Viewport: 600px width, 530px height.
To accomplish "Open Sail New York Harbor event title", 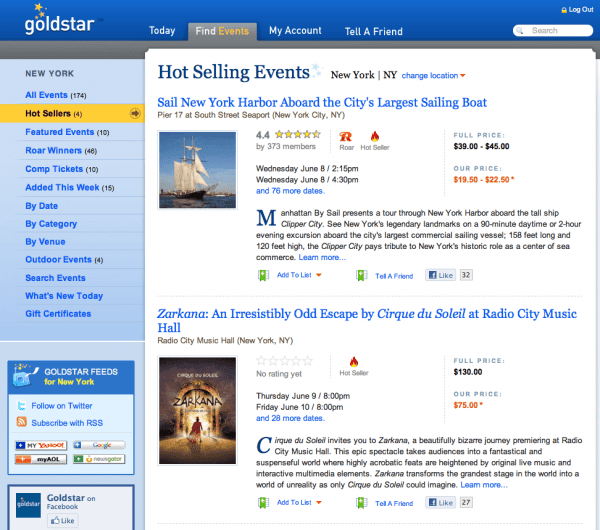I will pyautogui.click(x=322, y=102).
